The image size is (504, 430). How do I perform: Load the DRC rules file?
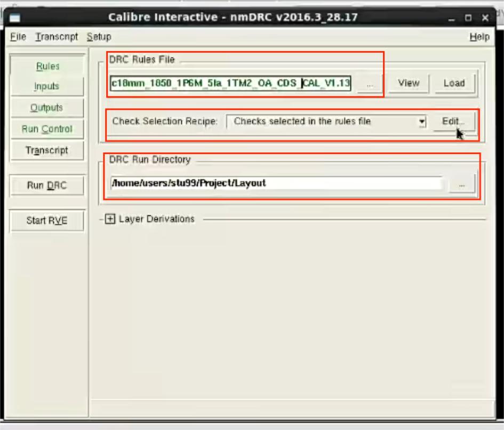pos(454,83)
